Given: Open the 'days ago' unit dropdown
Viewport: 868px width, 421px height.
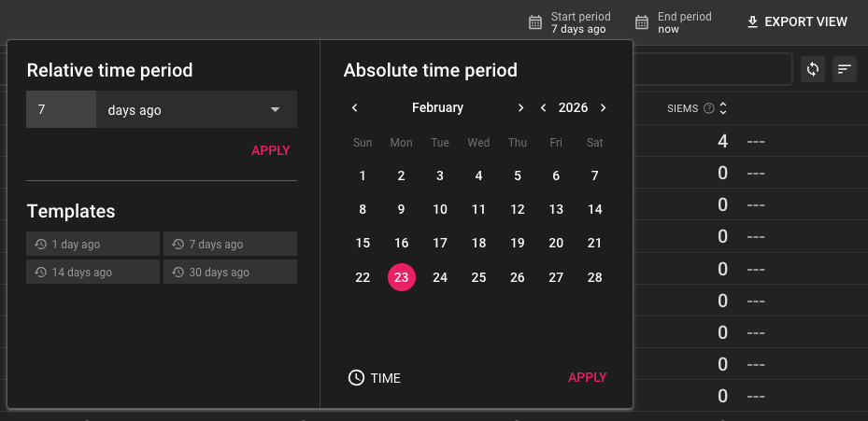Looking at the screenshot, I should [196, 109].
